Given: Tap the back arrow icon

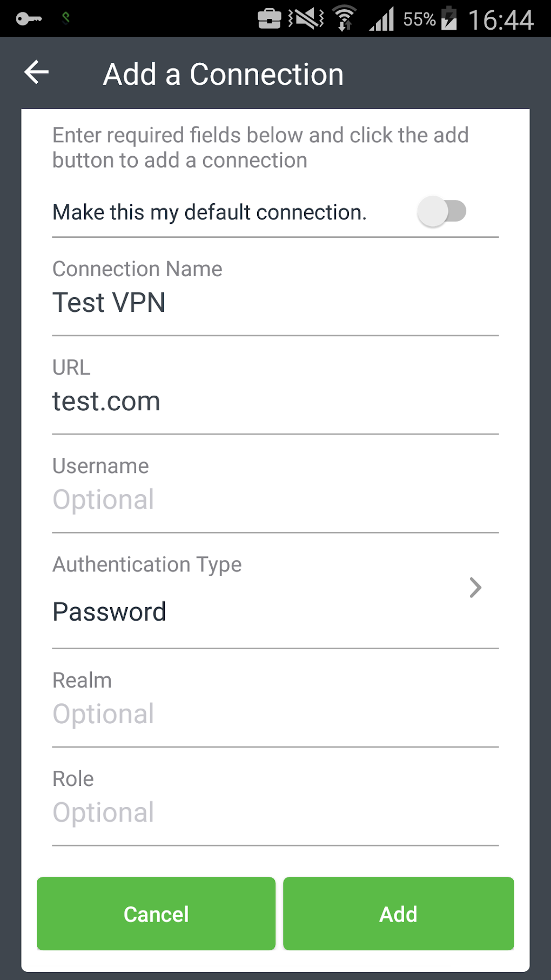Looking at the screenshot, I should coord(37,72).
